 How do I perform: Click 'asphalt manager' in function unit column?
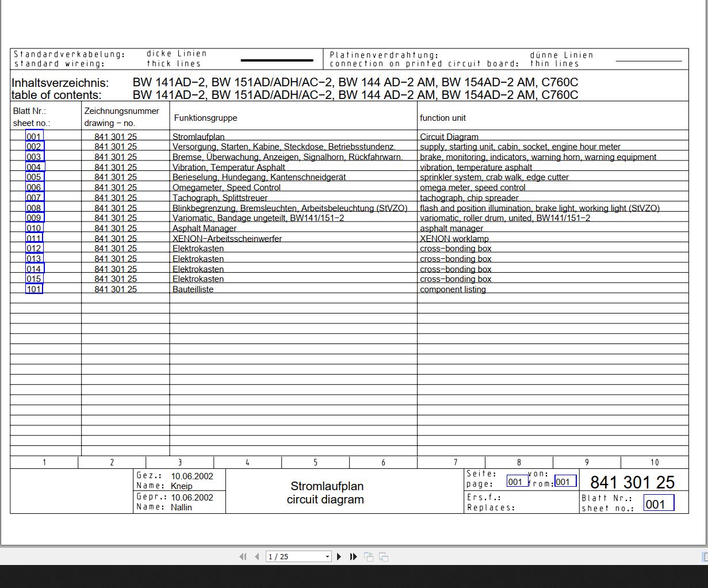(x=451, y=228)
